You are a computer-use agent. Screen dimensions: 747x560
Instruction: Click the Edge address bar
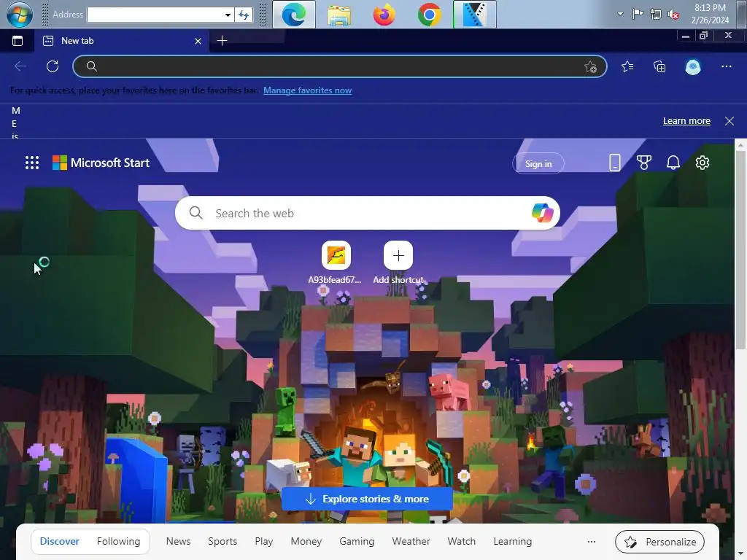340,66
